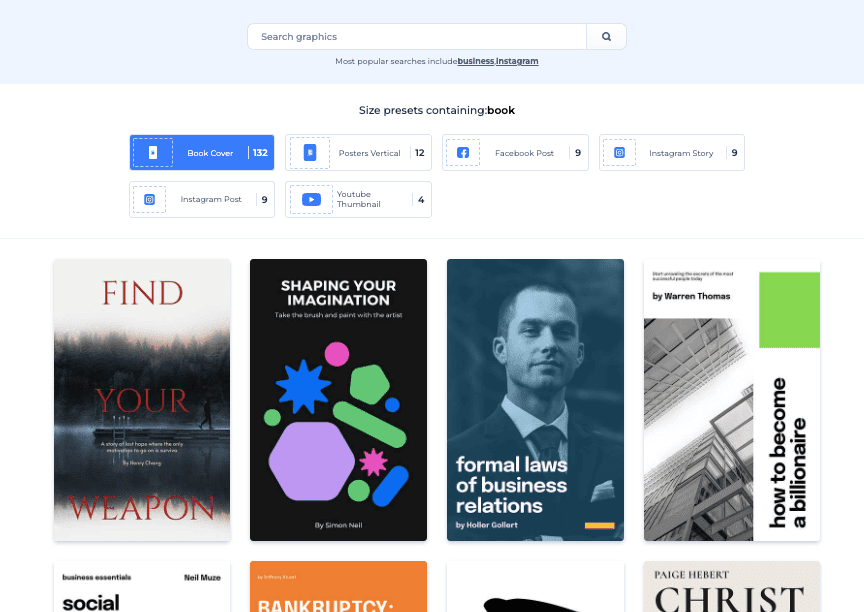This screenshot has height=612, width=864.
Task: Click the Posters Vertical poster icon
Action: point(309,152)
